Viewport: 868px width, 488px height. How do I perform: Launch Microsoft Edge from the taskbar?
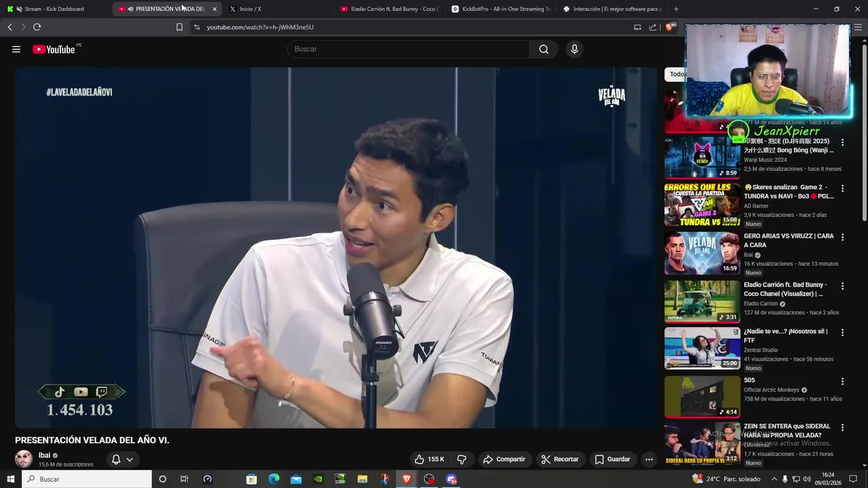click(274, 479)
